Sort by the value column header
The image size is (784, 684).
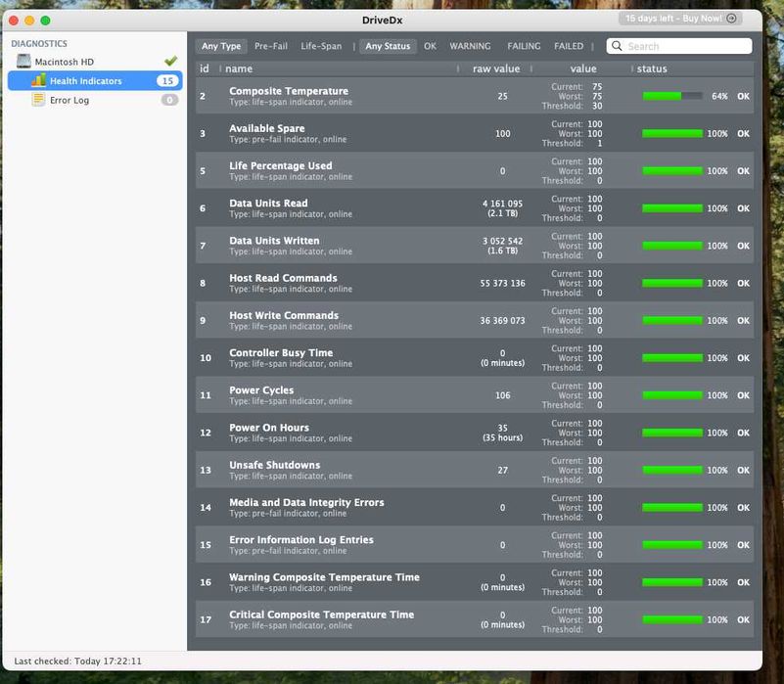(x=583, y=68)
